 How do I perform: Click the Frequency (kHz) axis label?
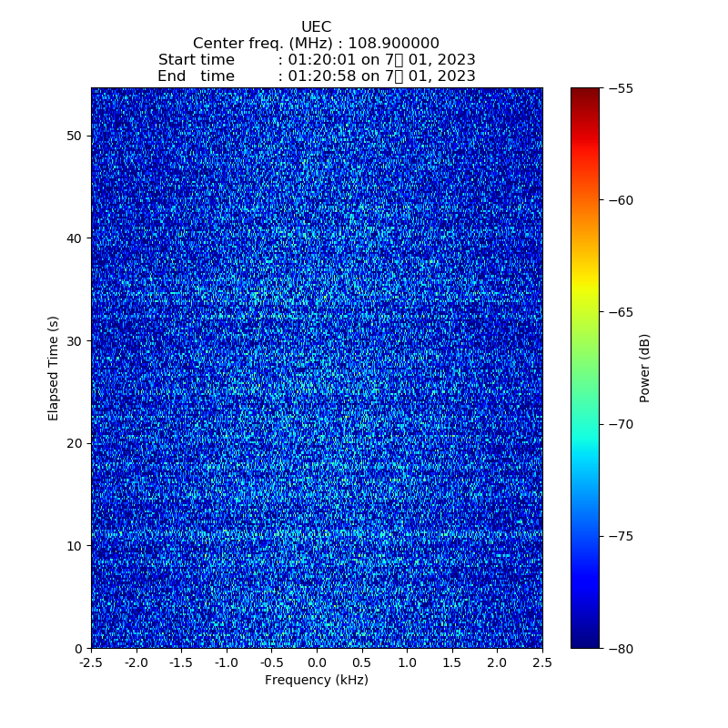(x=316, y=681)
